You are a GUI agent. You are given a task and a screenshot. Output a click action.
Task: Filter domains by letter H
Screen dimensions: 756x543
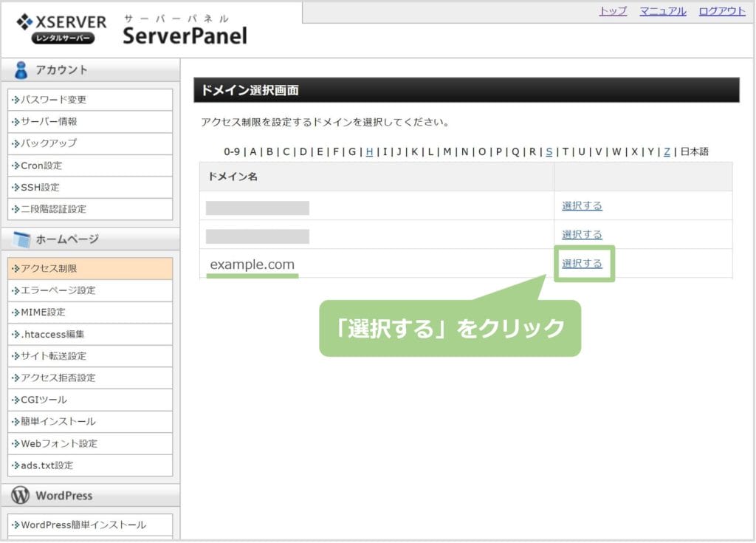(369, 152)
